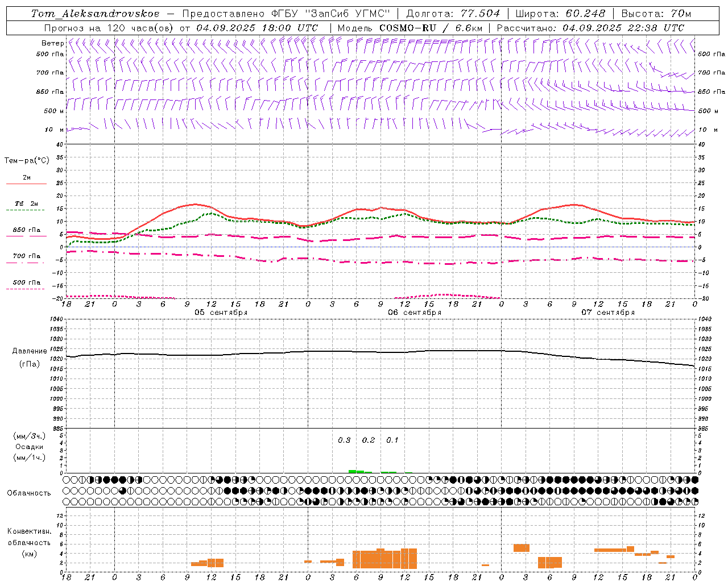Click the 700 гПа temperature legend with dash-dot line

pyautogui.click(x=26, y=256)
